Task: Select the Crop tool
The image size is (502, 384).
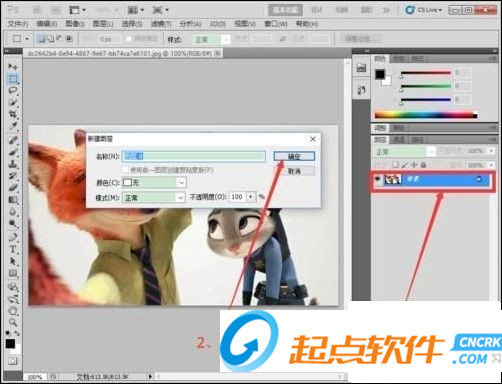Action: [13, 114]
